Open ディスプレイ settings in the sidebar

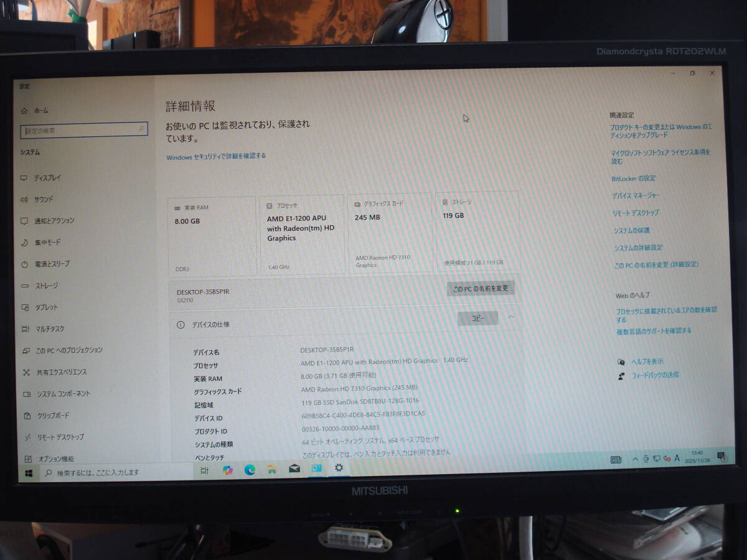point(41,178)
